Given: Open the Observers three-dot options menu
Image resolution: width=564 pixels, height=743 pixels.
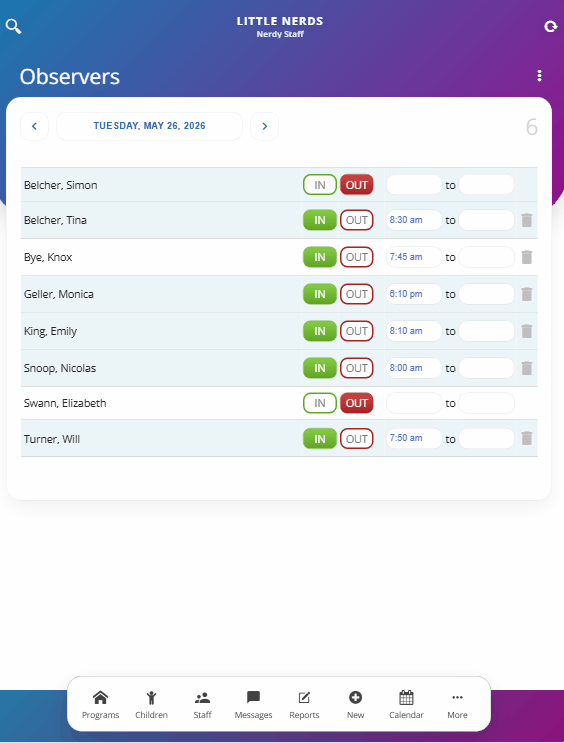Looking at the screenshot, I should coord(539,76).
